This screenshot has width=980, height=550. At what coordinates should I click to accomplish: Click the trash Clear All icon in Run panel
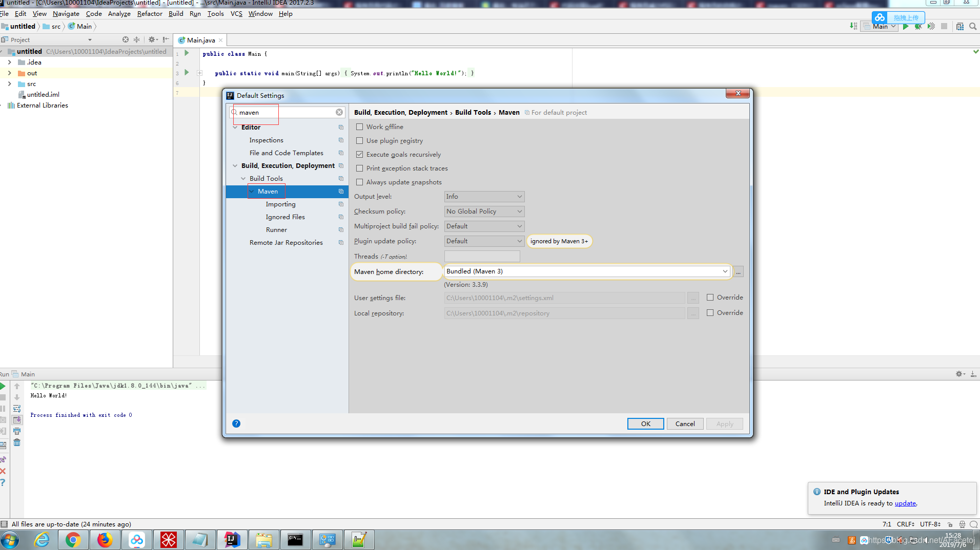(x=17, y=442)
